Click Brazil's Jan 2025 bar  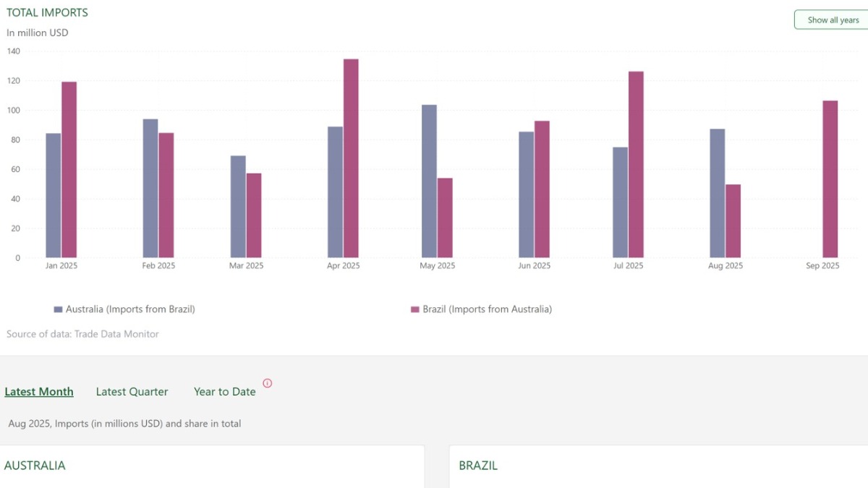pos(69,170)
